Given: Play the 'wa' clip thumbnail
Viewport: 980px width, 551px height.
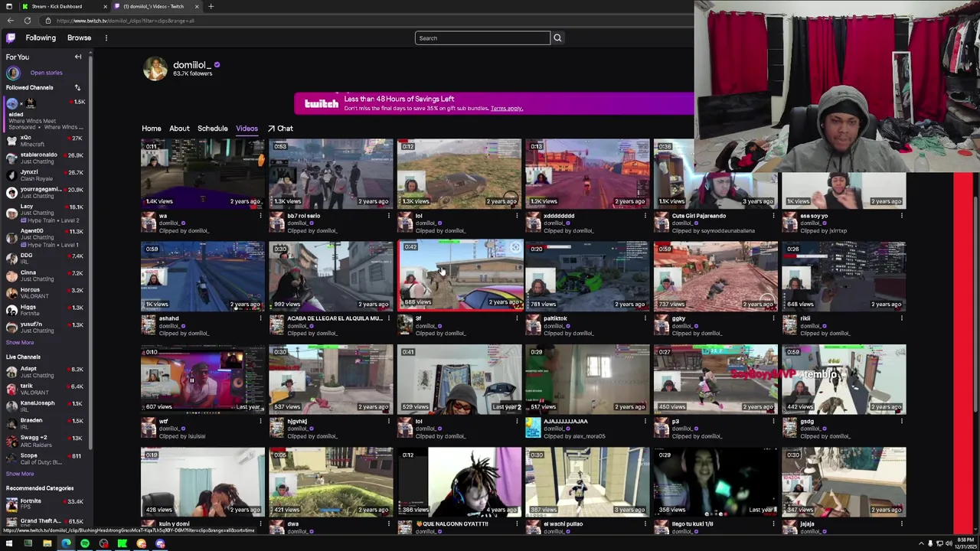Looking at the screenshot, I should click(x=202, y=174).
